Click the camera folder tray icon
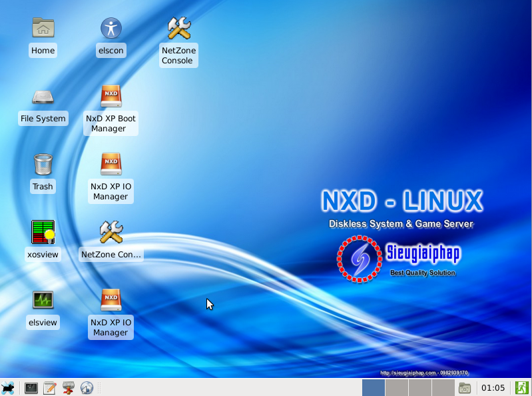 (x=465, y=388)
